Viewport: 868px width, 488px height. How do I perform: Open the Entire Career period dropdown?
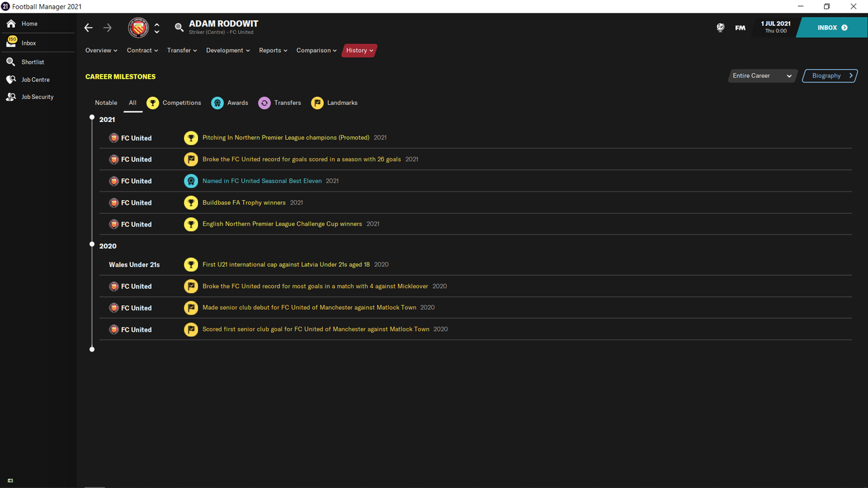pos(762,76)
